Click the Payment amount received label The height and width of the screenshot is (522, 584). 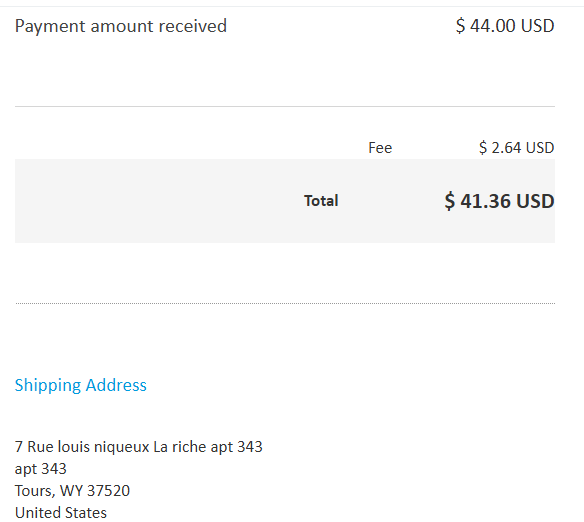click(121, 26)
